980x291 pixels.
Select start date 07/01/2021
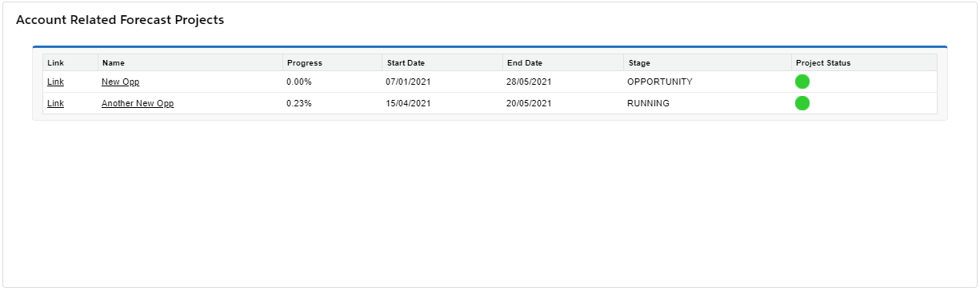[x=408, y=82]
